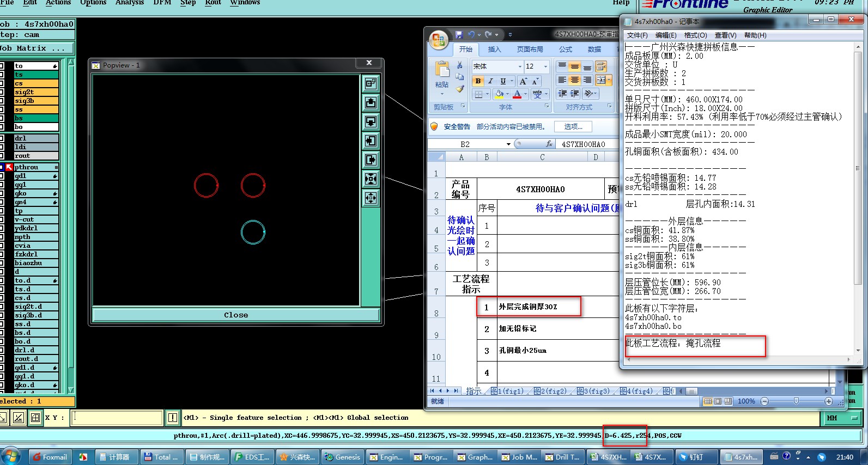Click the Excel Office button
The height and width of the screenshot is (465, 868).
[439, 39]
